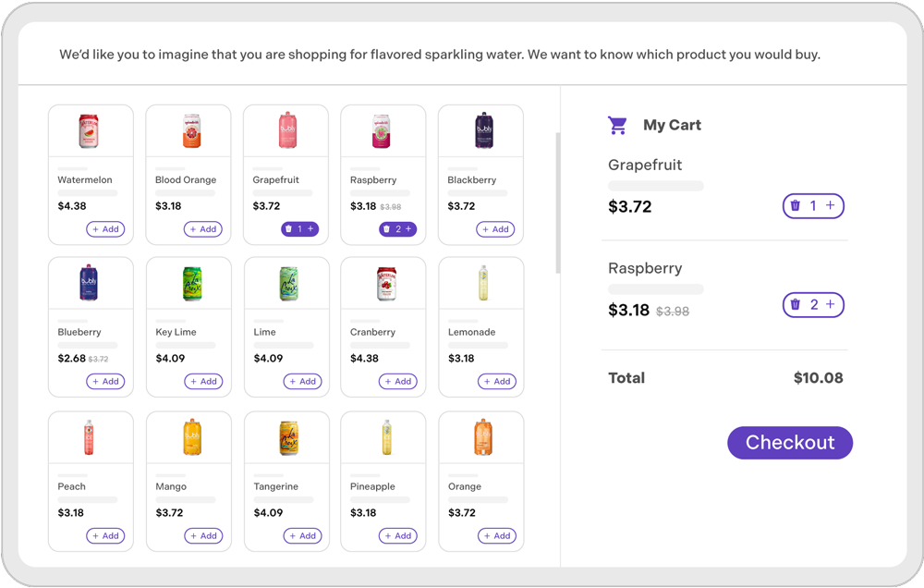Click plus icon on Grapefruit product card
924x588 pixels.
tap(310, 229)
